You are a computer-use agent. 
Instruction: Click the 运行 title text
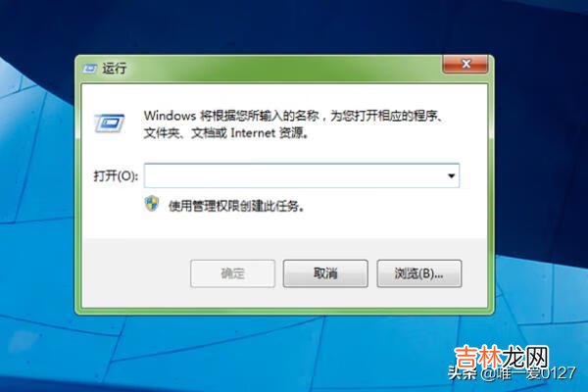(x=115, y=69)
